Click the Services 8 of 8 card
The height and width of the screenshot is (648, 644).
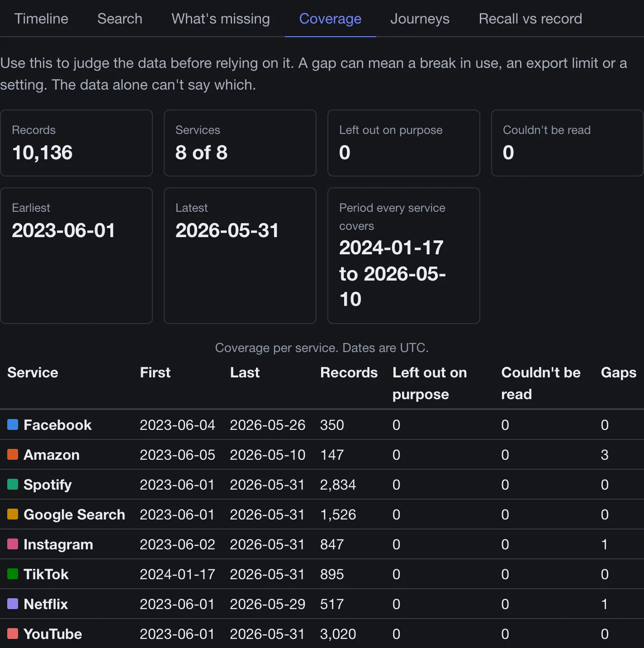pyautogui.click(x=240, y=143)
